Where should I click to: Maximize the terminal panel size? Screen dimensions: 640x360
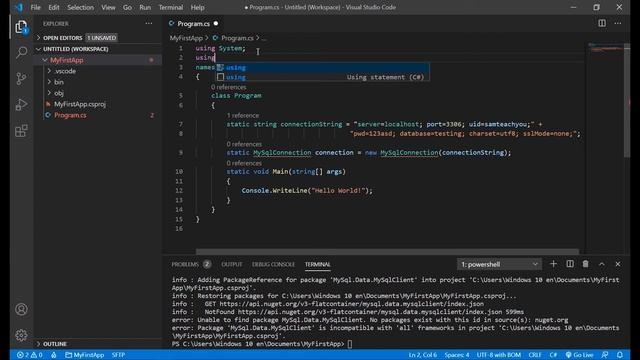coord(602,264)
